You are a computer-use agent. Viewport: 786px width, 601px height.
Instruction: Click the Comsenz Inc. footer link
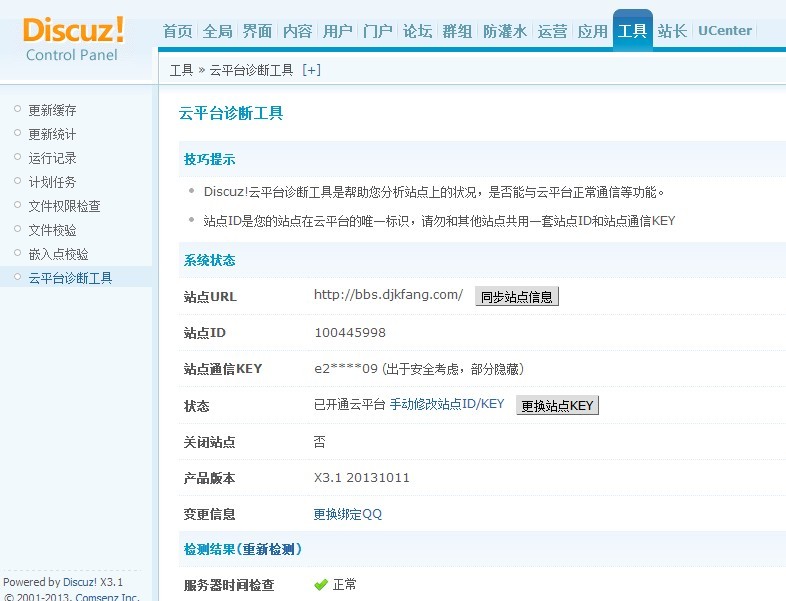point(107,596)
